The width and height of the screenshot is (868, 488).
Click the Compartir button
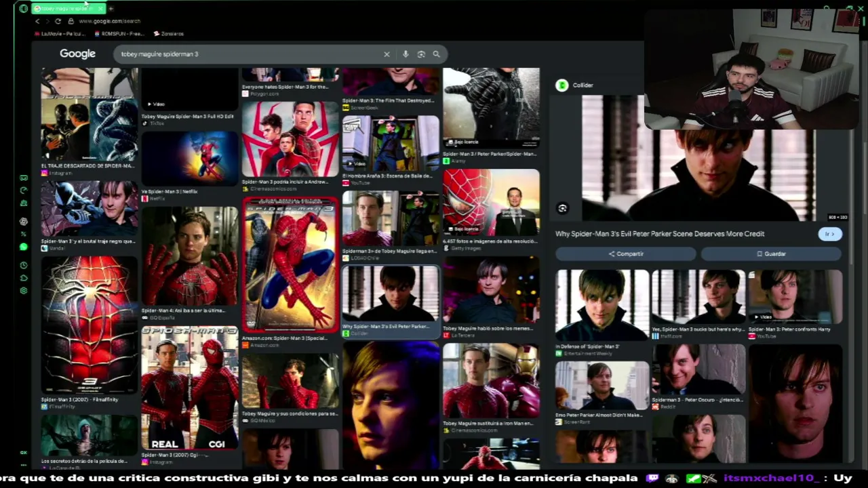click(625, 253)
